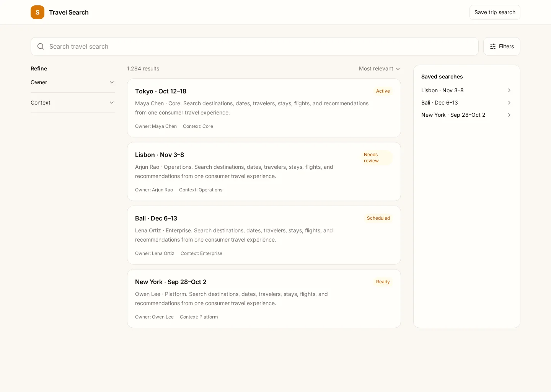Open the Lisbon · Nov 3–8 result title

(x=160, y=155)
